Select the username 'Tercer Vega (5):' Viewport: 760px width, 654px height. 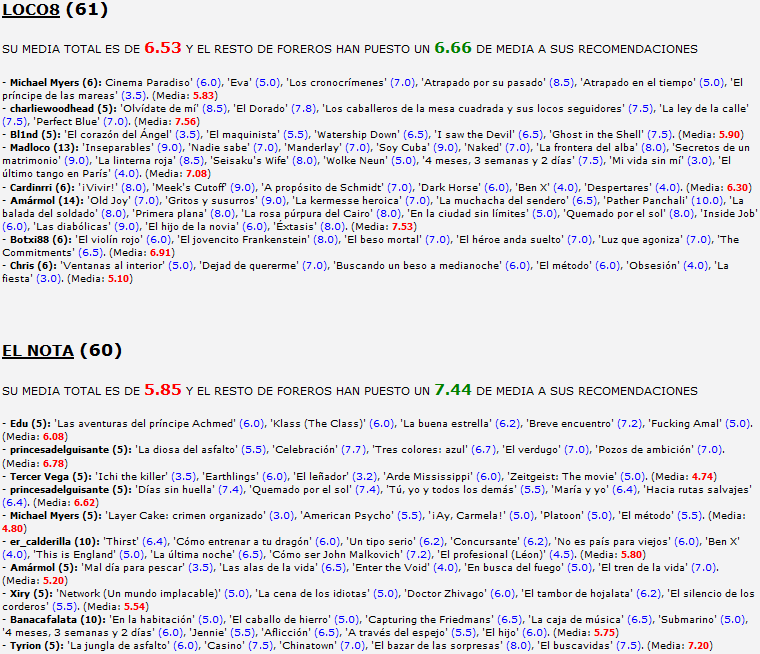click(50, 477)
